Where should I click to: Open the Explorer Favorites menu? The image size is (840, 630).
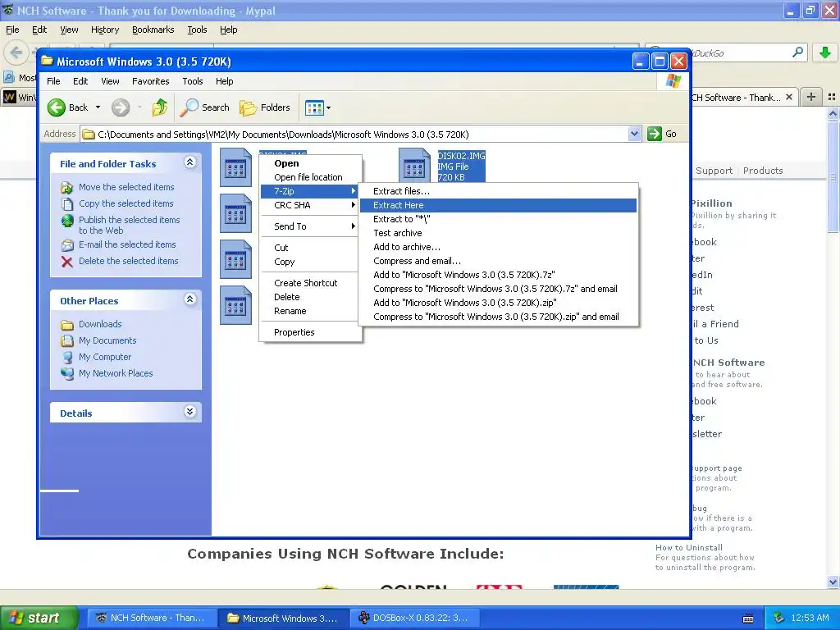(x=151, y=81)
